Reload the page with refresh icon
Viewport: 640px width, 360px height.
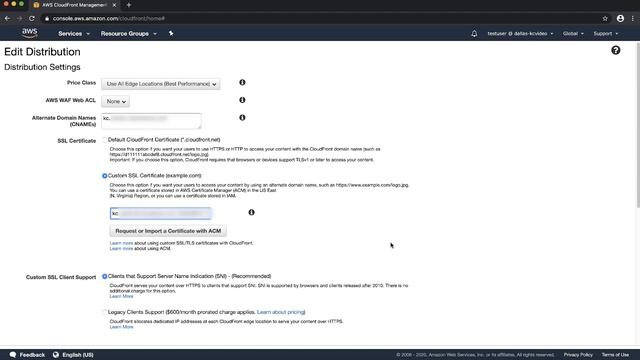[31, 18]
